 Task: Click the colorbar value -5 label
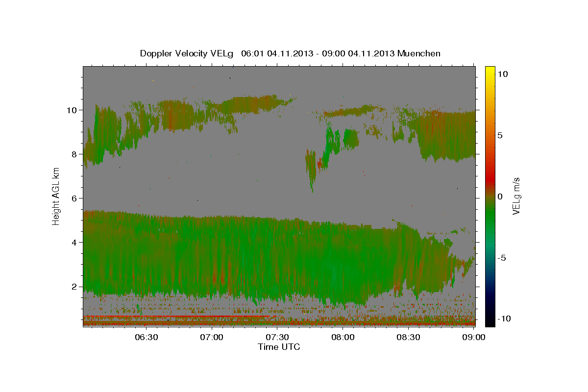501,257
